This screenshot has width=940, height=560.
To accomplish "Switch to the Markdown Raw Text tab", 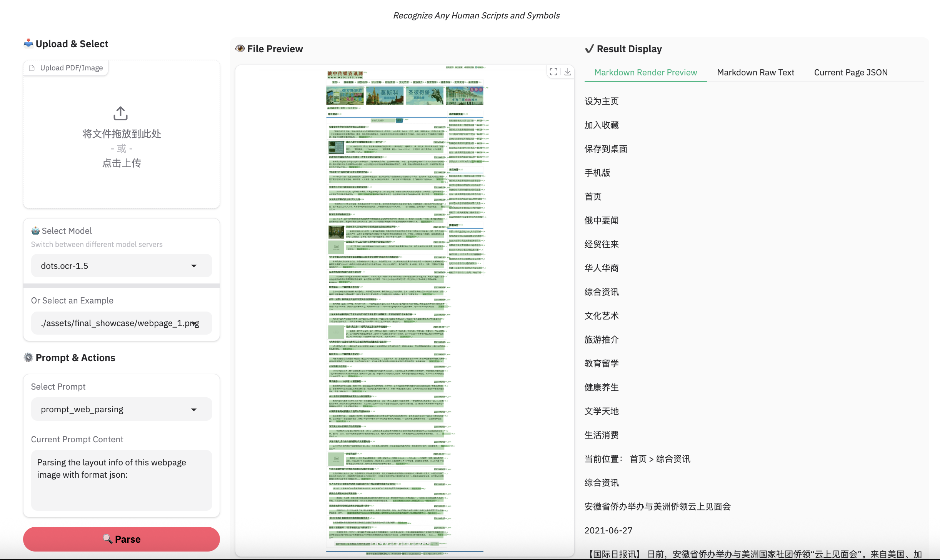I will coord(756,72).
